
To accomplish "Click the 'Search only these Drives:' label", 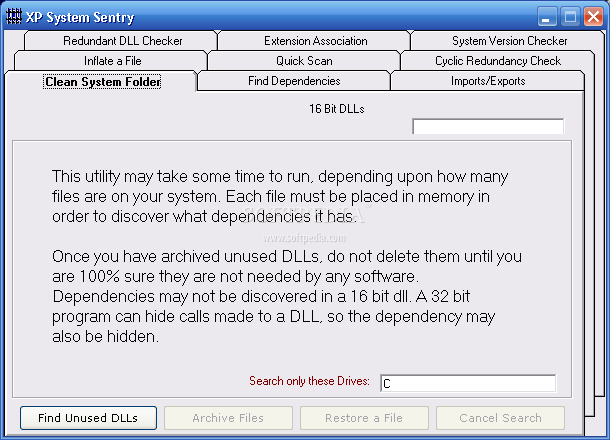I will click(x=309, y=381).
